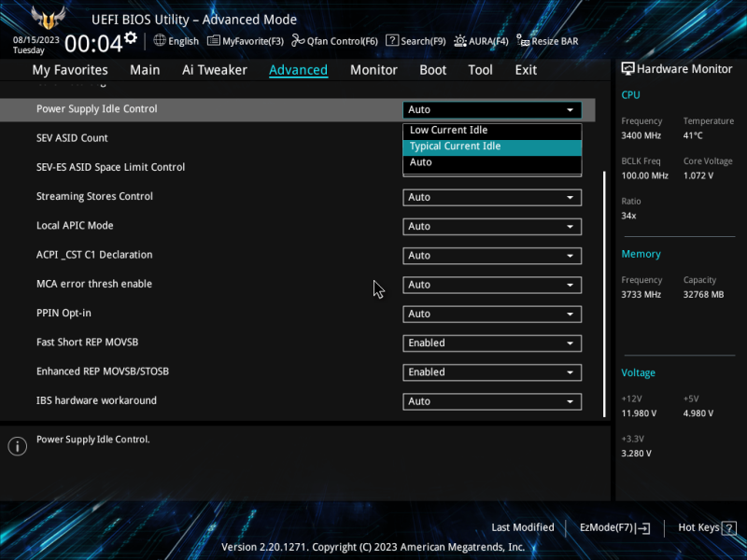Switch to the Boot tab
747x560 pixels.
432,69
